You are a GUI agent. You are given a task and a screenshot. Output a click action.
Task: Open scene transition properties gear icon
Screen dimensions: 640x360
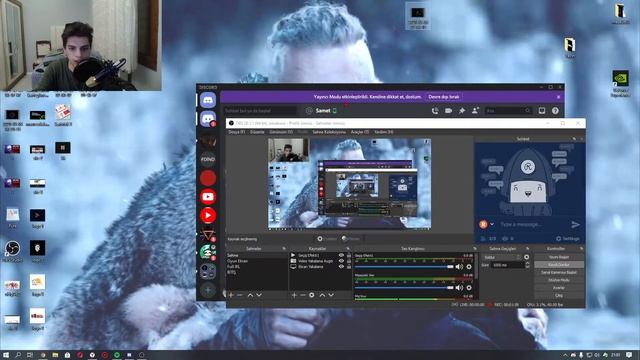point(527,257)
